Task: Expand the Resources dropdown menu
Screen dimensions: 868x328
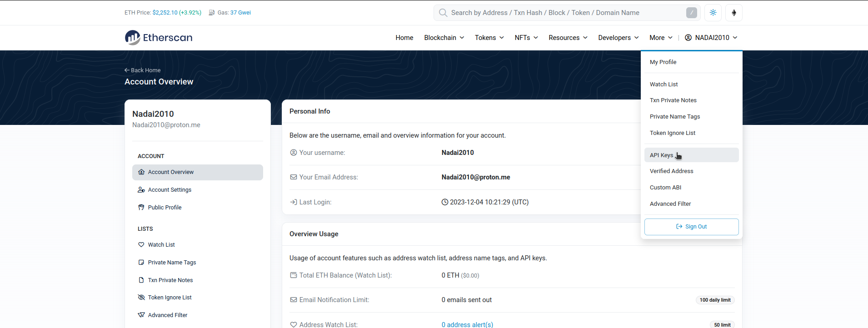Action: click(x=568, y=38)
